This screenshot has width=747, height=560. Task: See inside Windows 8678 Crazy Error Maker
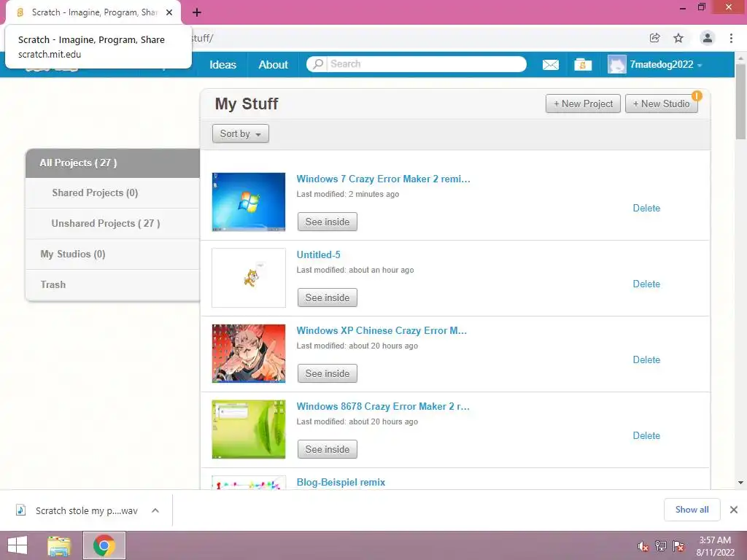pos(328,449)
